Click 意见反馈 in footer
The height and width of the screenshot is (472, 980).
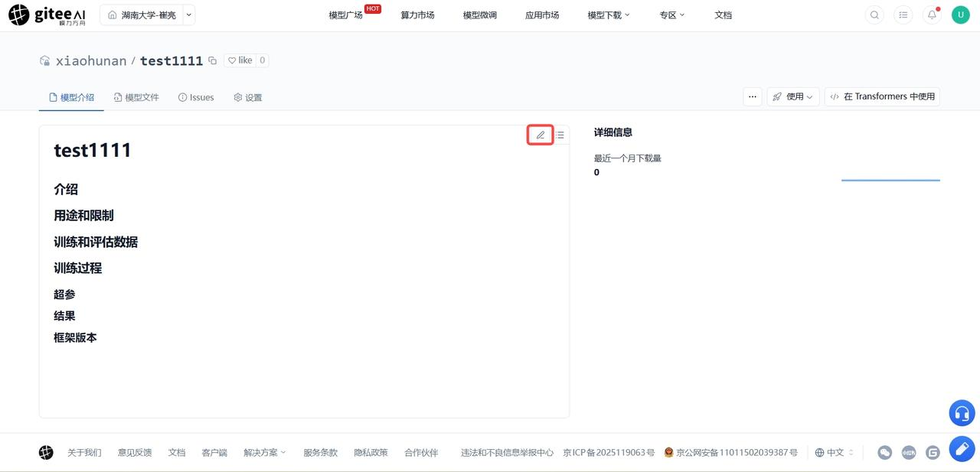click(x=135, y=452)
